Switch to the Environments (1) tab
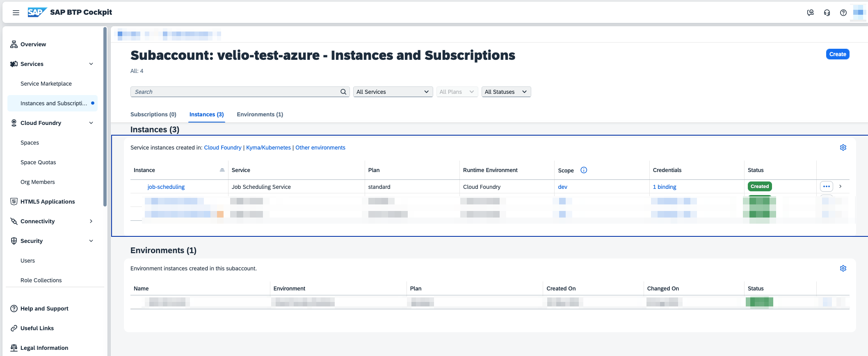The image size is (868, 356). click(x=260, y=114)
